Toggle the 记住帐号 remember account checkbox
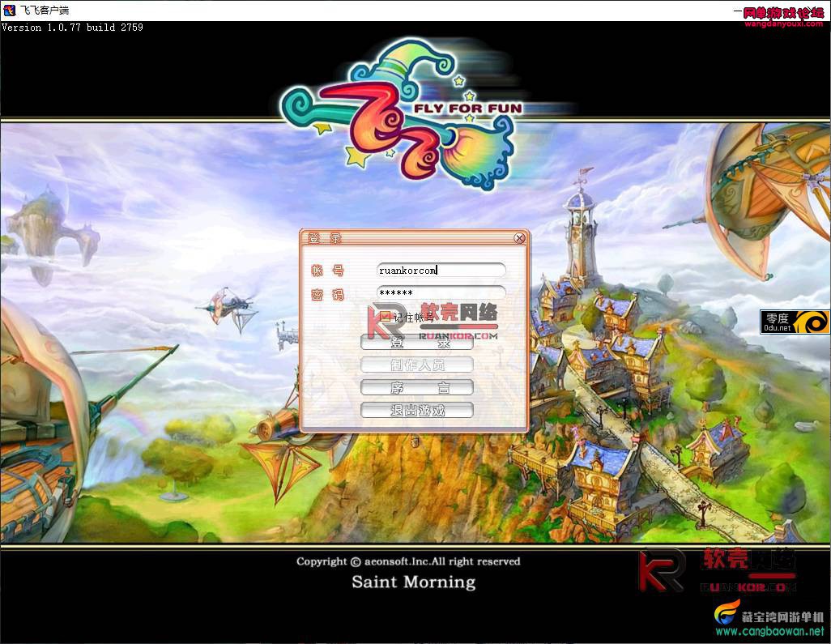Viewport: 831px width, 644px height. coord(386,317)
